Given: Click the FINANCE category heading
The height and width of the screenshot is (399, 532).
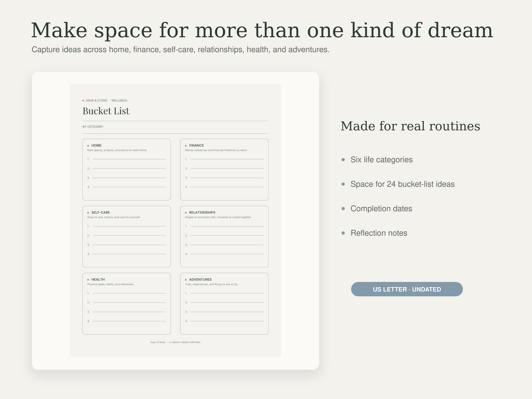Looking at the screenshot, I should [196, 145].
